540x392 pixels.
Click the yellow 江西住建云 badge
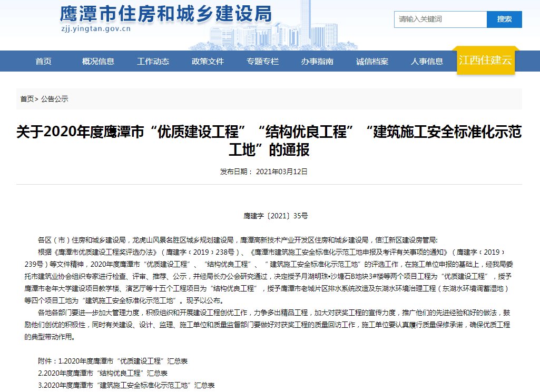485,60
